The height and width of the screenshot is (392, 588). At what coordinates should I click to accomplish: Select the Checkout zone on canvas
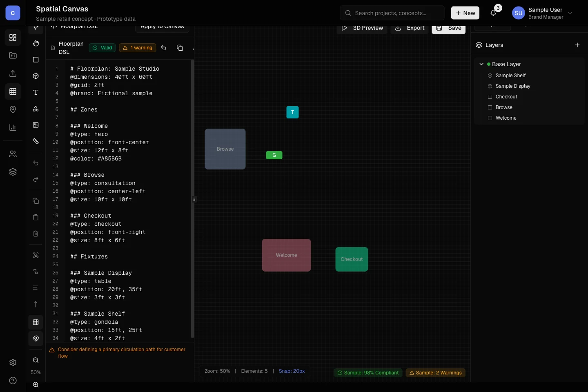tap(352, 259)
